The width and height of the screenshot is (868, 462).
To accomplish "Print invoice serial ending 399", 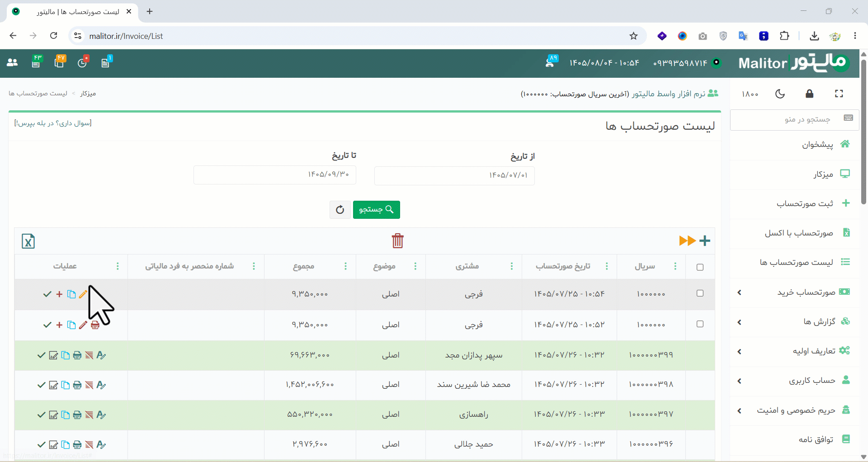I will point(77,355).
